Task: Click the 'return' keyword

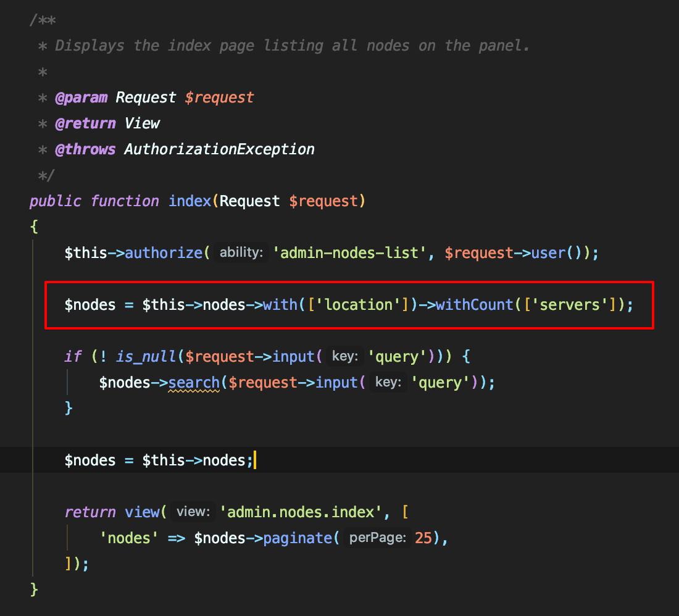Action: (x=90, y=512)
